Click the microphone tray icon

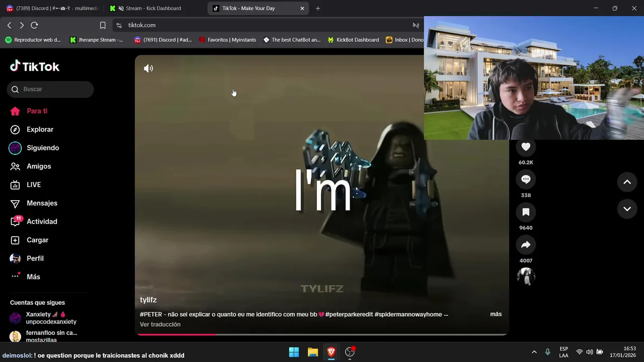point(548,352)
